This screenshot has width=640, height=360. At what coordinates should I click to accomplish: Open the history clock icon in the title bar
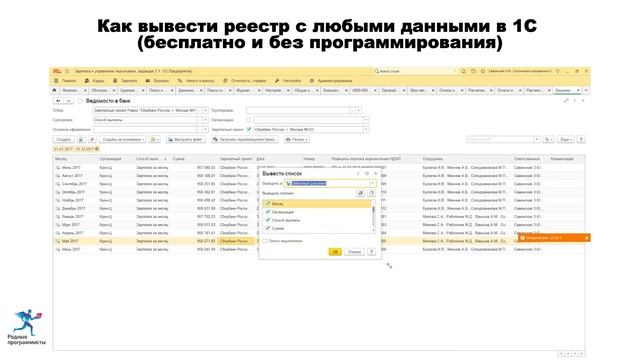tap(473, 71)
